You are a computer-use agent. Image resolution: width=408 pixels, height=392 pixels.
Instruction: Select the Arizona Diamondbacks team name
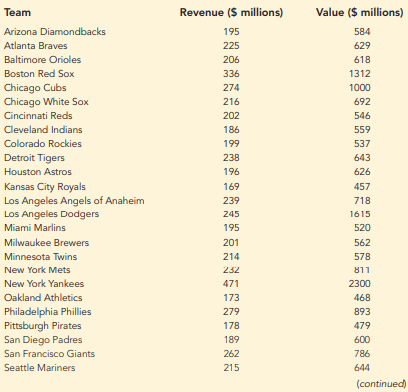(55, 32)
